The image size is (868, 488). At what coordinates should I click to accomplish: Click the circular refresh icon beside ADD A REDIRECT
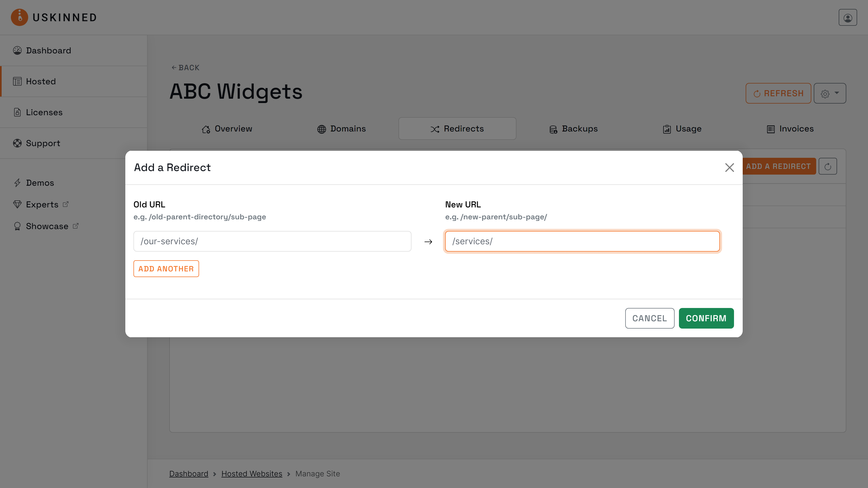pyautogui.click(x=828, y=166)
